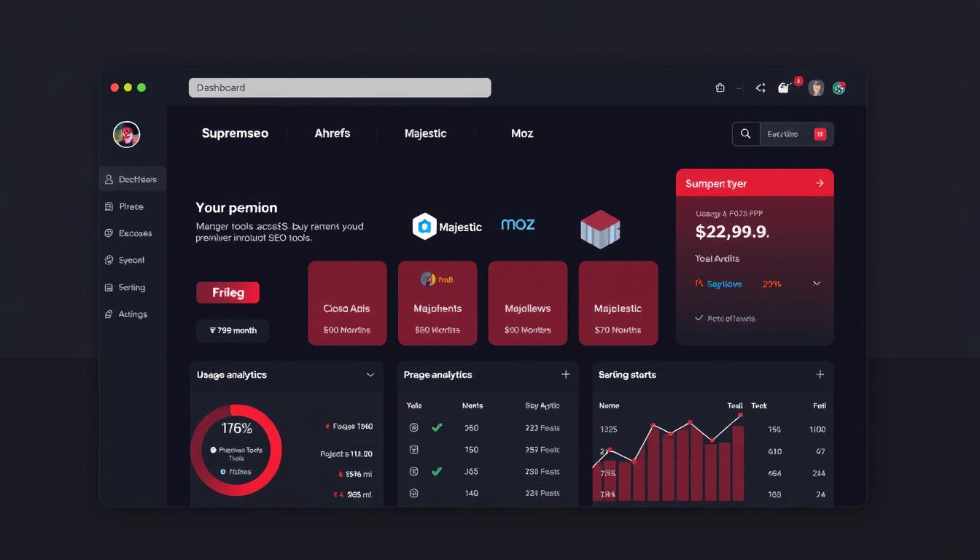Click the search magnifier icon

[x=745, y=134]
